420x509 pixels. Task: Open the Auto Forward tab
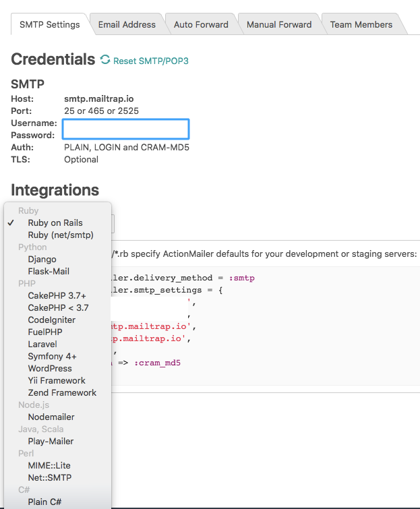[201, 24]
